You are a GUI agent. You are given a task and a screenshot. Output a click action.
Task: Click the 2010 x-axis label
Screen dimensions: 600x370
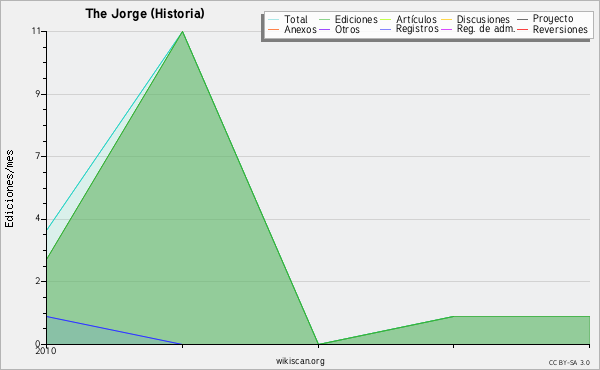pyautogui.click(x=46, y=351)
